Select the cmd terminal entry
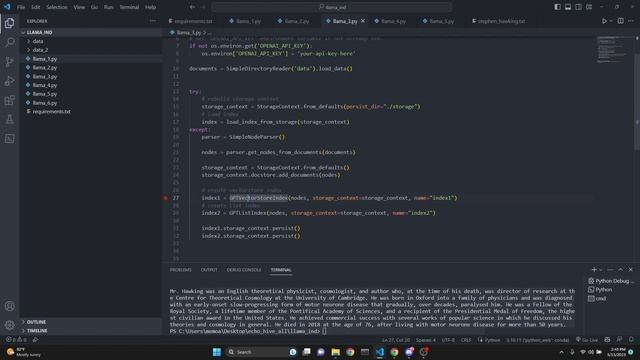 tap(597, 298)
